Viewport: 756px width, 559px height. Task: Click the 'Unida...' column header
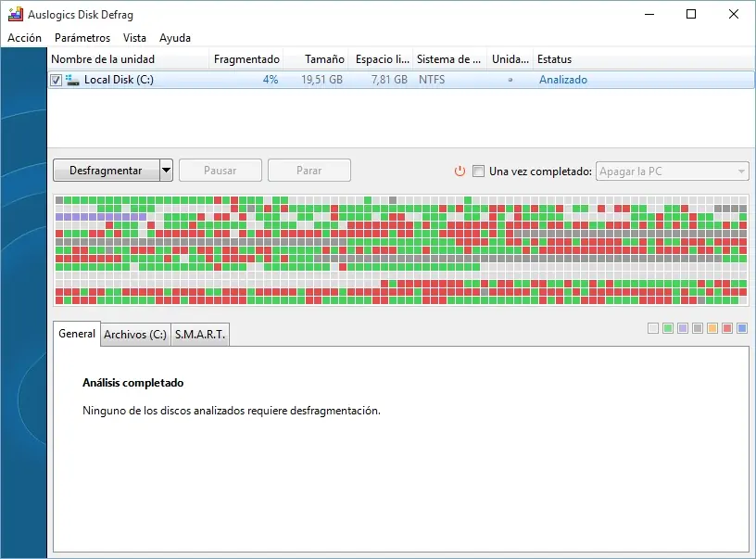[x=510, y=59]
